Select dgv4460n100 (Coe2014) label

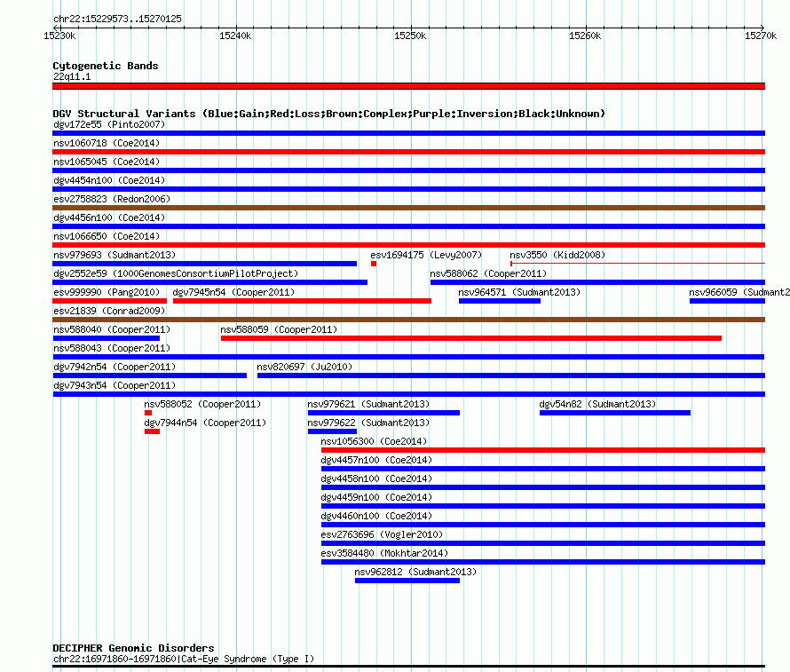click(377, 516)
